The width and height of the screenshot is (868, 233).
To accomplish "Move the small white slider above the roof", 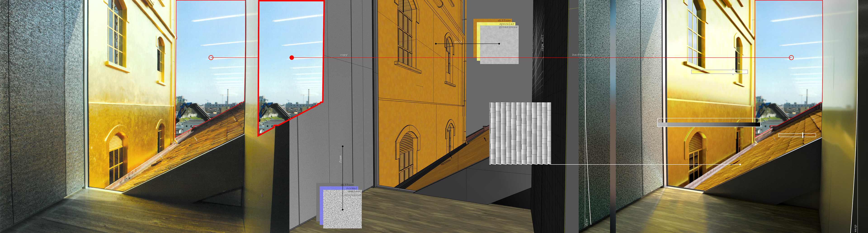I will [x=797, y=135].
